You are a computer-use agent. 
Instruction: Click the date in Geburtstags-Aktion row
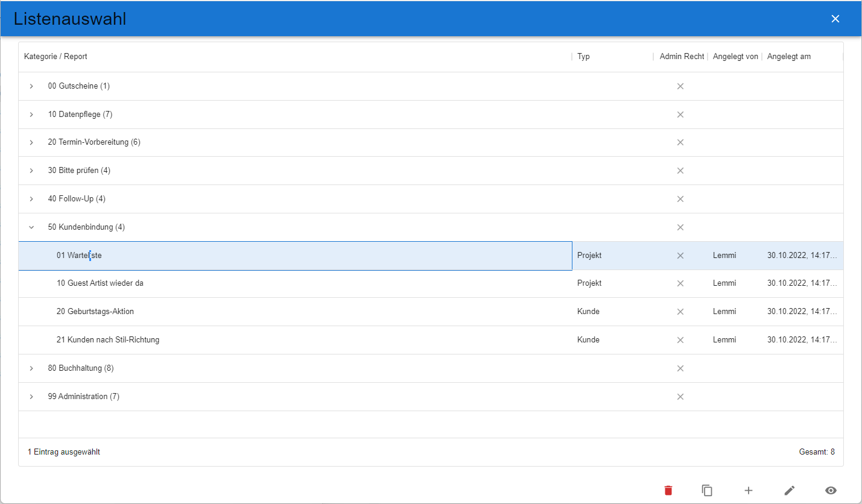click(x=802, y=312)
